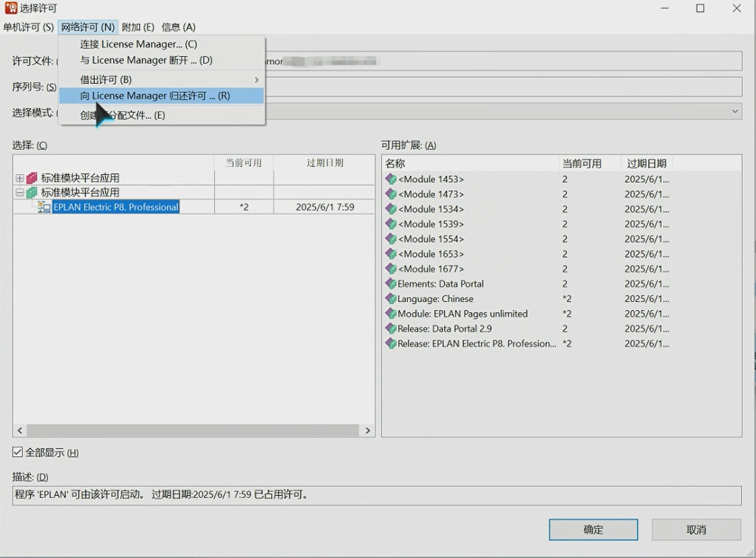This screenshot has height=558, width=756.
Task: Click the icon next to <Module 1539>
Action: click(391, 224)
